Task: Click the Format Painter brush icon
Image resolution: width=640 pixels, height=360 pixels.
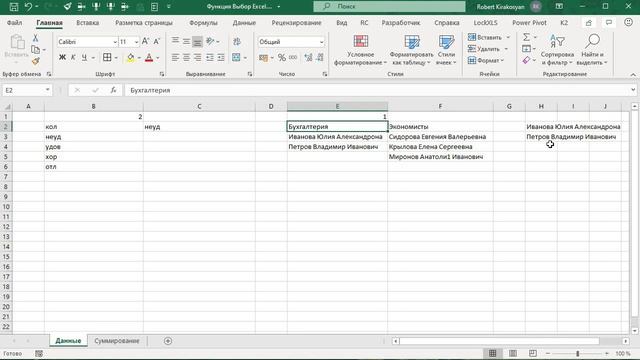Action: 36,61
